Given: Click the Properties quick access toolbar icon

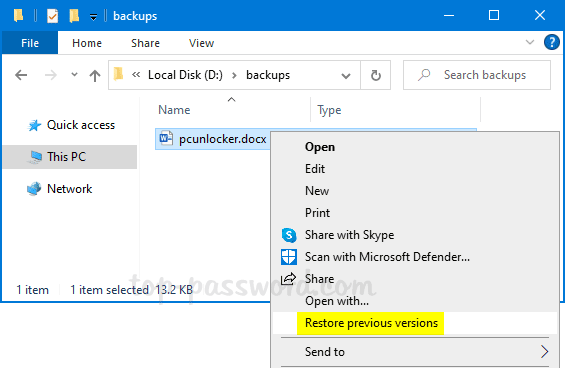Looking at the screenshot, I should point(53,16).
